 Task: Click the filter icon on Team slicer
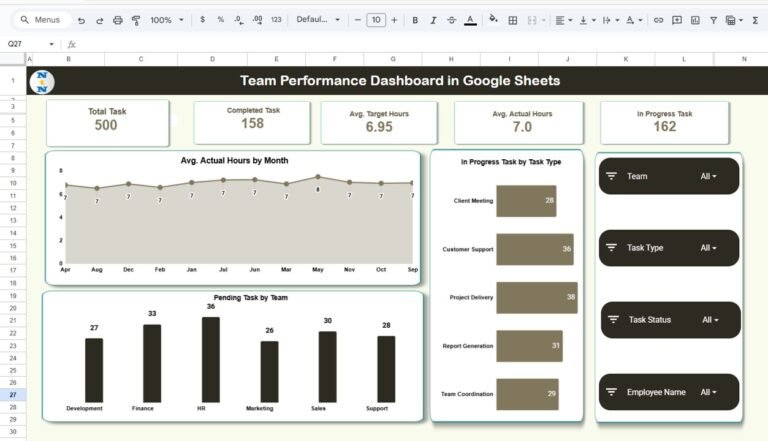[x=611, y=176]
